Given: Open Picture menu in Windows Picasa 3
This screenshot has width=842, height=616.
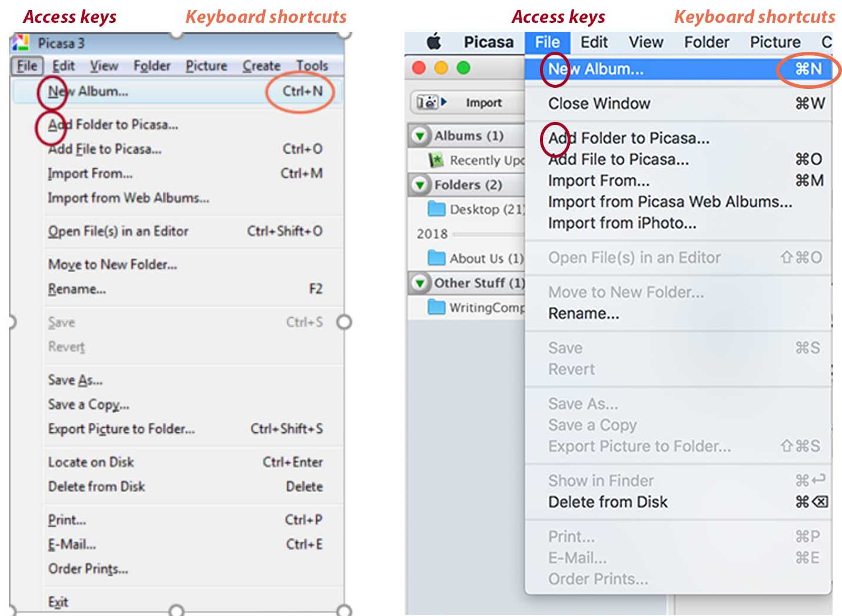Looking at the screenshot, I should 206,65.
